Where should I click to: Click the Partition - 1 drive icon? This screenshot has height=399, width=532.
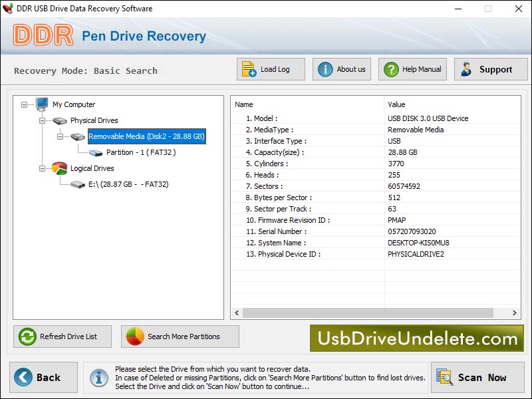[x=96, y=153]
